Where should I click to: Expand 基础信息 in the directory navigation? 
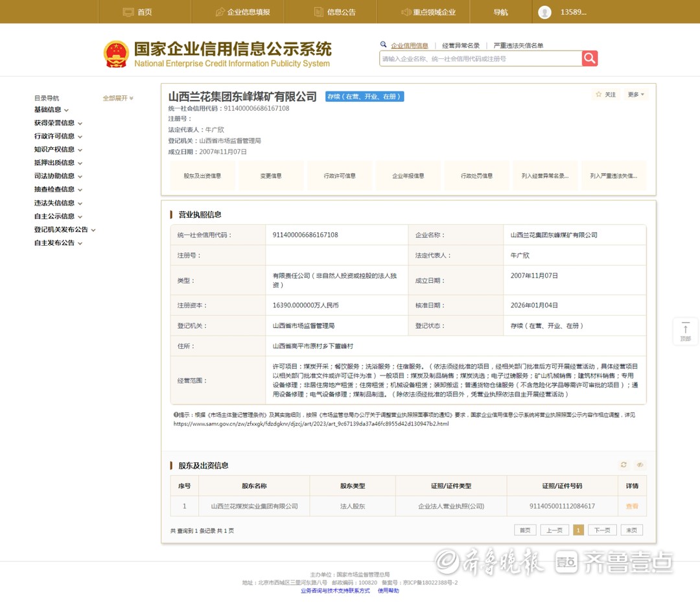51,110
